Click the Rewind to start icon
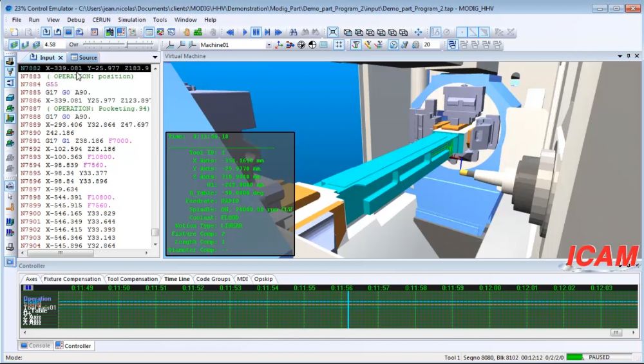The width and height of the screenshot is (644, 364). (x=230, y=32)
